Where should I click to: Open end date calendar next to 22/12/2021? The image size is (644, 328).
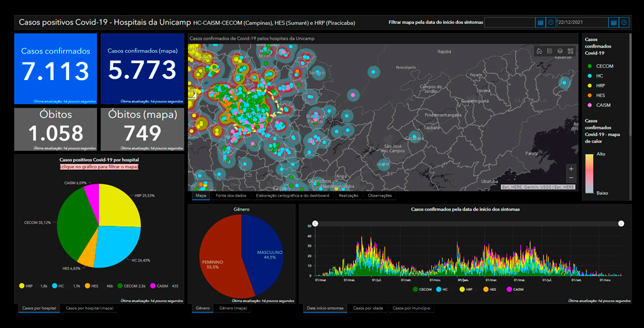(x=613, y=22)
